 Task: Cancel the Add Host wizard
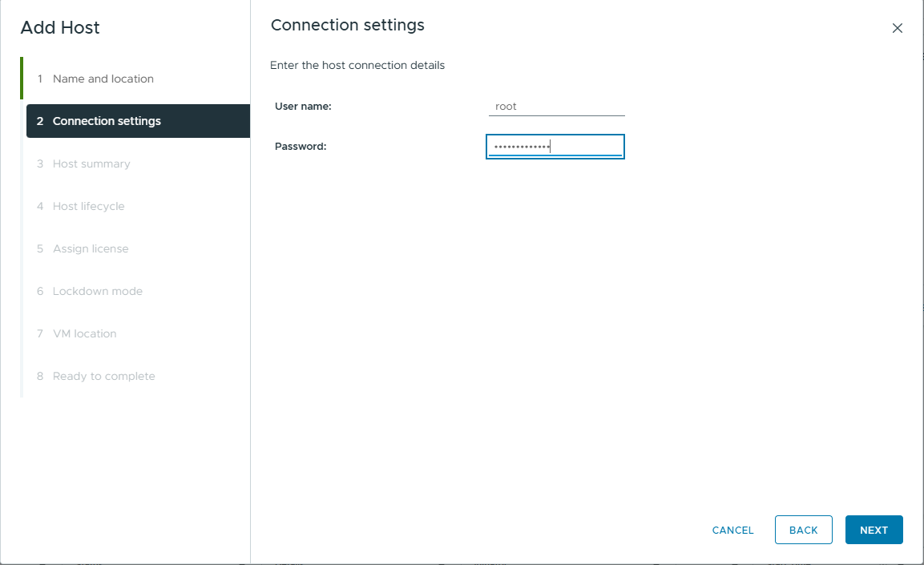(732, 530)
